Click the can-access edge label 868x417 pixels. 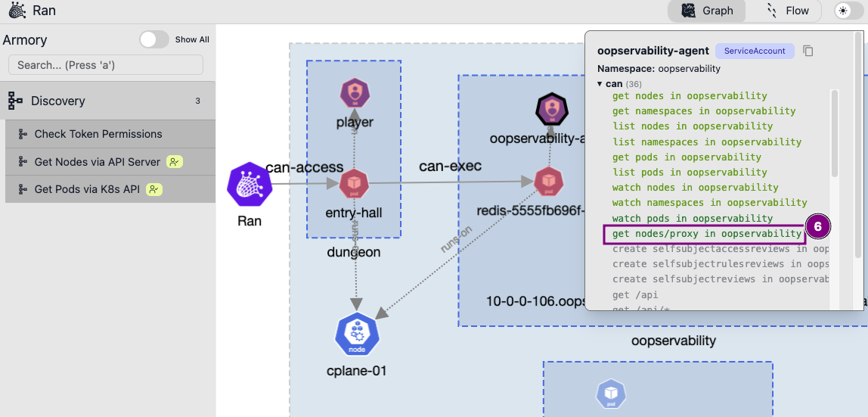(305, 167)
